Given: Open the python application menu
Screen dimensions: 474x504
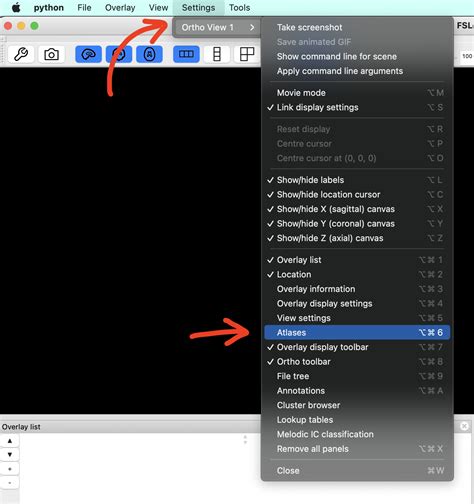Looking at the screenshot, I should click(x=49, y=7).
